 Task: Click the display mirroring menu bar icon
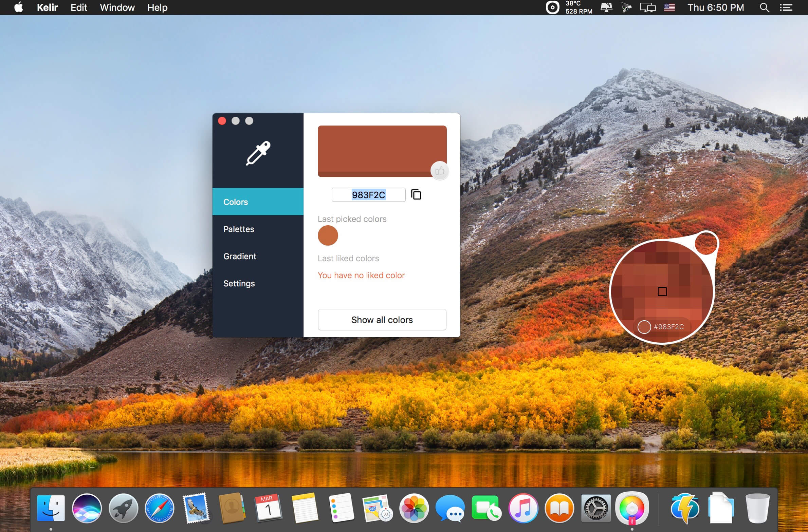point(648,7)
